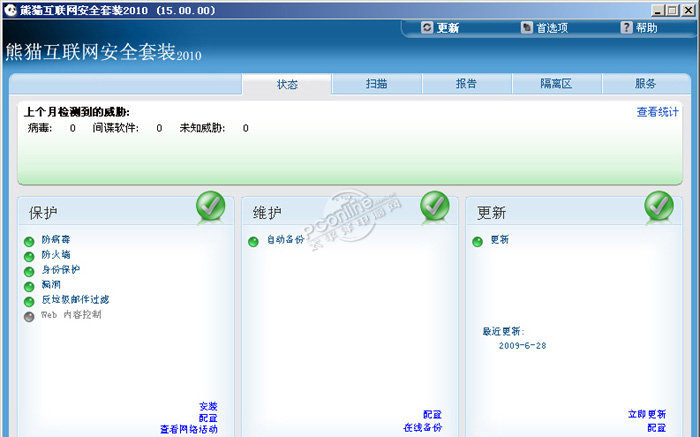Open the 反垃圾邮件过滤 link
The image size is (700, 437).
tap(75, 300)
